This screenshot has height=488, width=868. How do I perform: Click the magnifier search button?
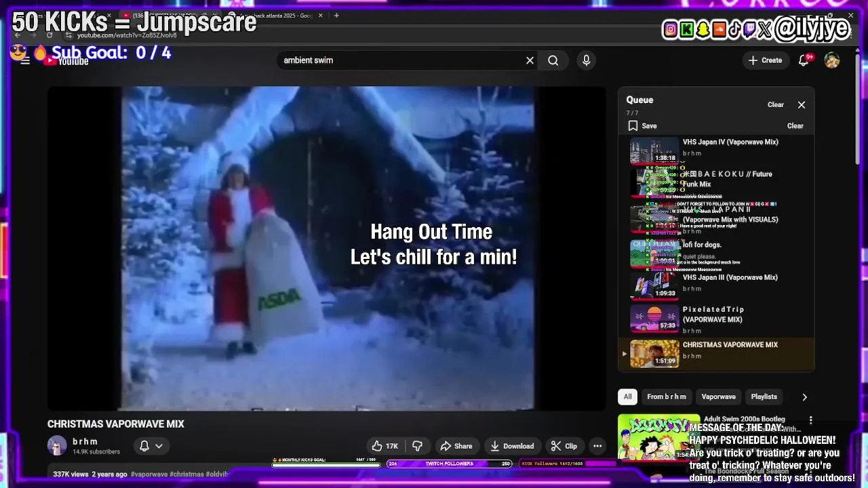click(x=553, y=60)
